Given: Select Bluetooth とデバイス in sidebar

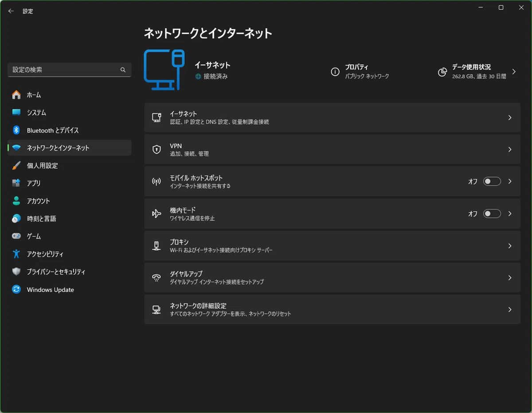Looking at the screenshot, I should click(x=70, y=130).
